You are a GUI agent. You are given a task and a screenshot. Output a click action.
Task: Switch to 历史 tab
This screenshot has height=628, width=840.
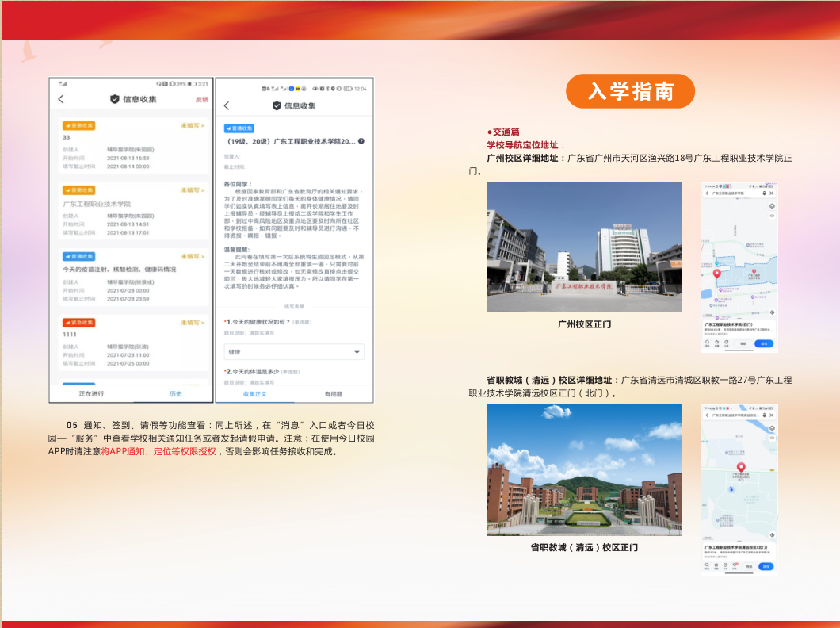coord(175,393)
